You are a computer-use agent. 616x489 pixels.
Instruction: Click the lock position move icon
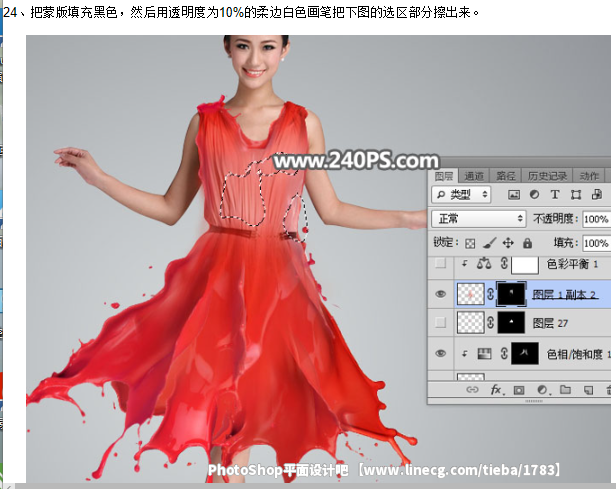click(508, 243)
